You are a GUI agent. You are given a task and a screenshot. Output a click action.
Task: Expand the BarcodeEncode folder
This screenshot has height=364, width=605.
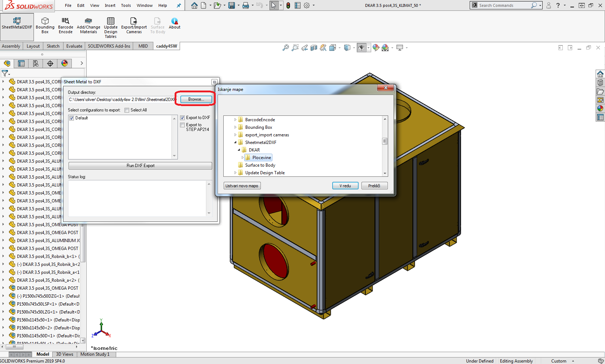coord(235,120)
